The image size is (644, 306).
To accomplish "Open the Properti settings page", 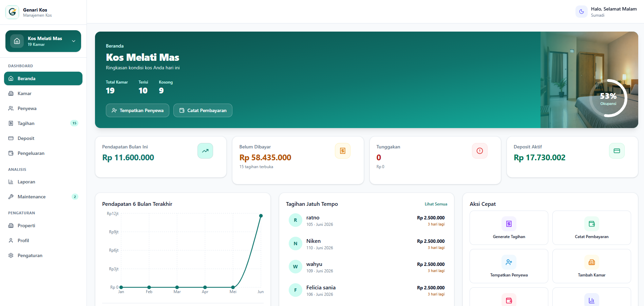I will (x=43, y=226).
